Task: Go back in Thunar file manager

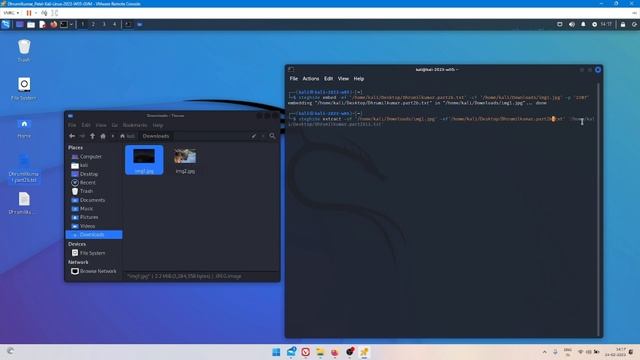Action: coord(72,136)
